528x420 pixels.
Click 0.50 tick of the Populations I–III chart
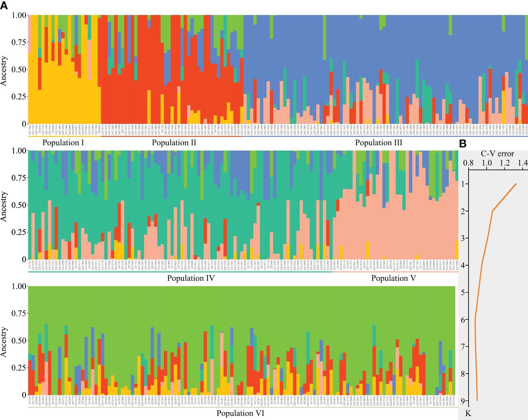pos(18,70)
